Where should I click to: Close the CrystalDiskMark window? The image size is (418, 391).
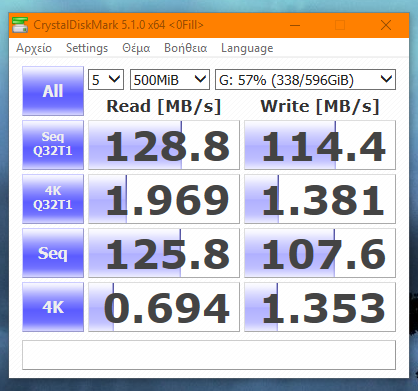[x=386, y=25]
